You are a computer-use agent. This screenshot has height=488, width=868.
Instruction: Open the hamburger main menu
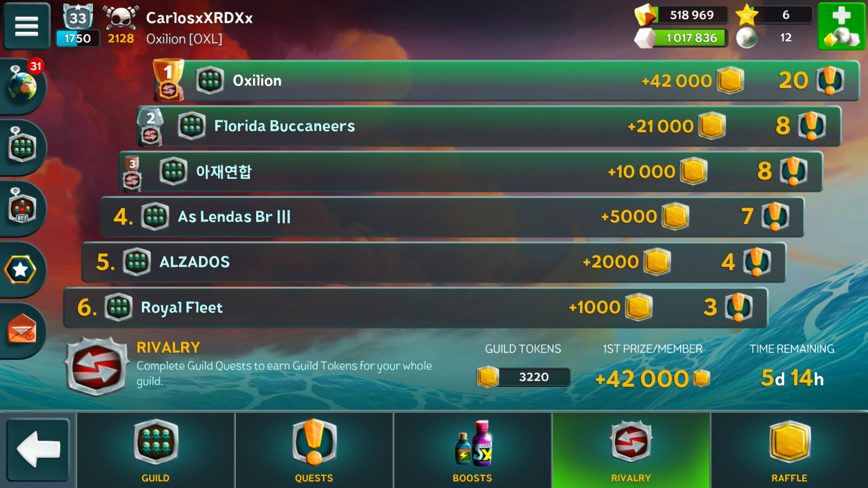26,26
